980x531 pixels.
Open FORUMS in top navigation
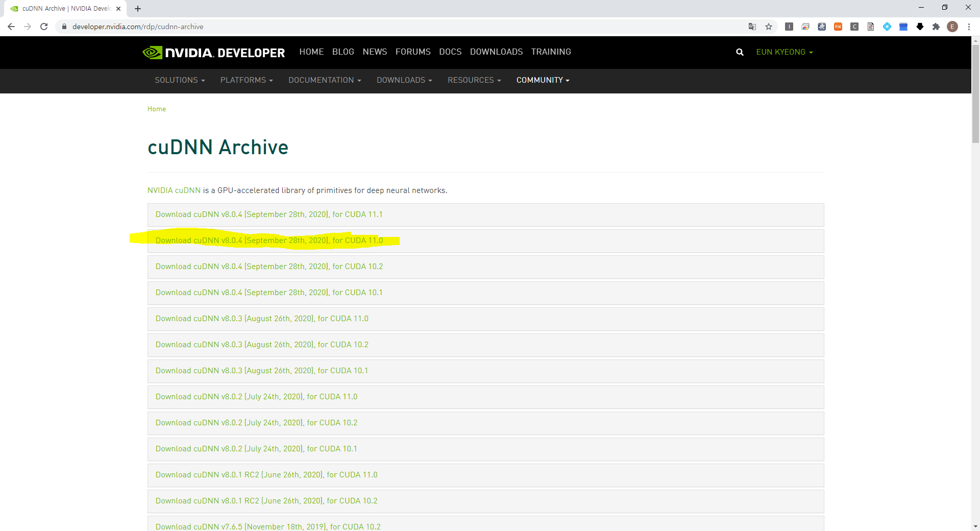(x=413, y=52)
